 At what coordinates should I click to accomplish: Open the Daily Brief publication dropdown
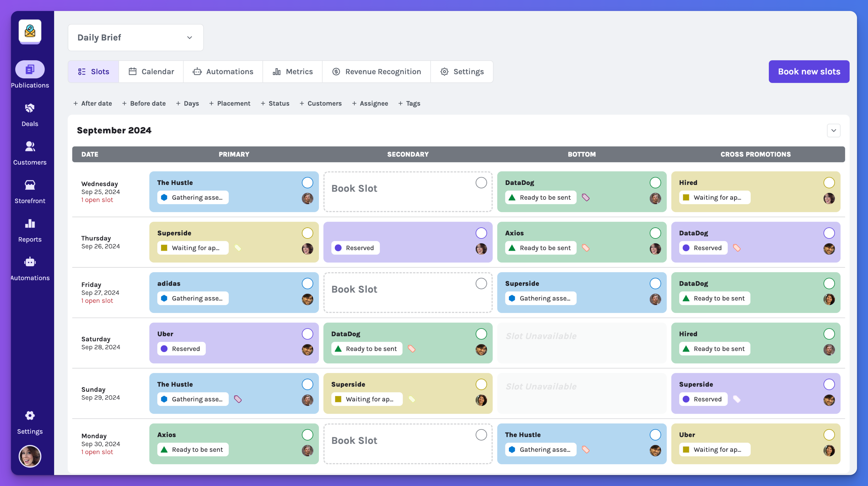point(135,38)
